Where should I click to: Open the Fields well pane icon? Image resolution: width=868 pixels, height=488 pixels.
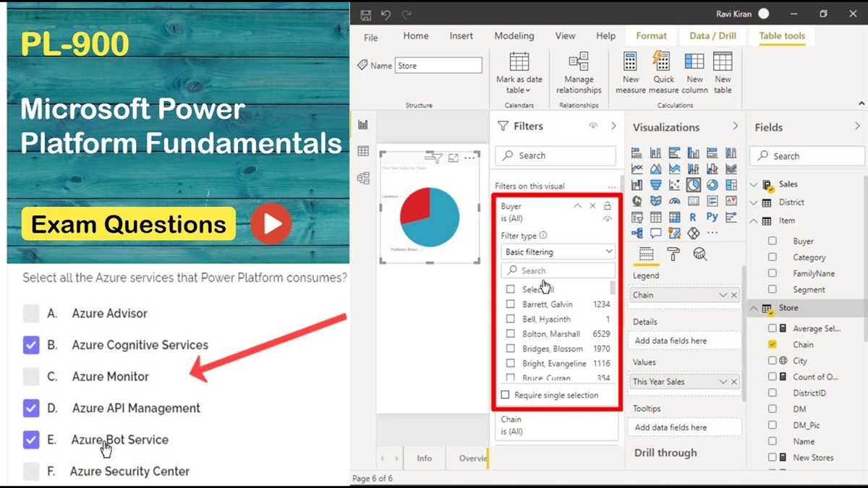tap(646, 254)
